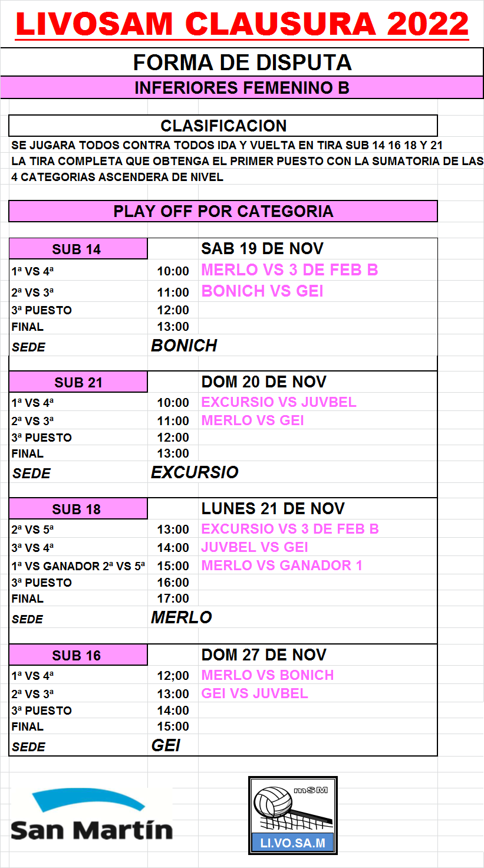This screenshot has width=484, height=868.
Task: Select the MERLO VS GANADOR 1 cell
Action: [x=282, y=565]
